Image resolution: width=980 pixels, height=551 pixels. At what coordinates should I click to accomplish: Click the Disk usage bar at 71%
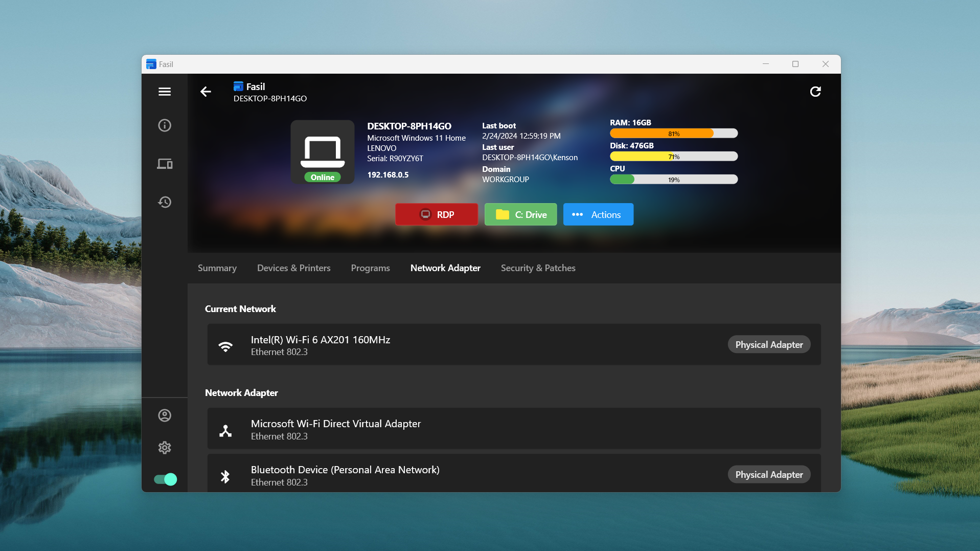click(x=674, y=157)
